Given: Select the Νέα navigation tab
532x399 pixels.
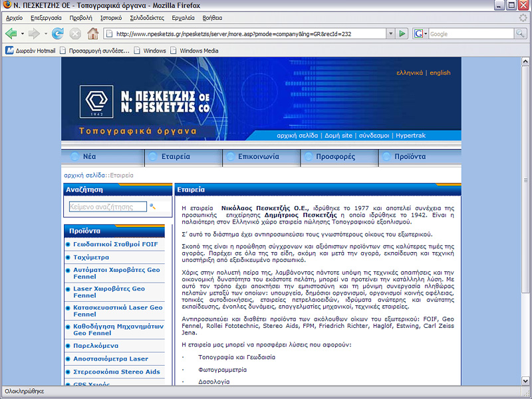Looking at the screenshot, I should (103, 157).
